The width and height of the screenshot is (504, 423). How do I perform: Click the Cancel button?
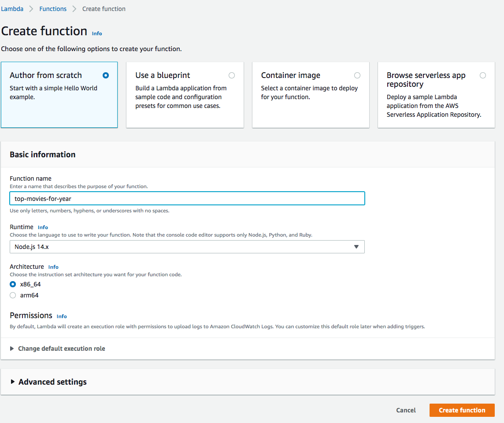(x=406, y=411)
